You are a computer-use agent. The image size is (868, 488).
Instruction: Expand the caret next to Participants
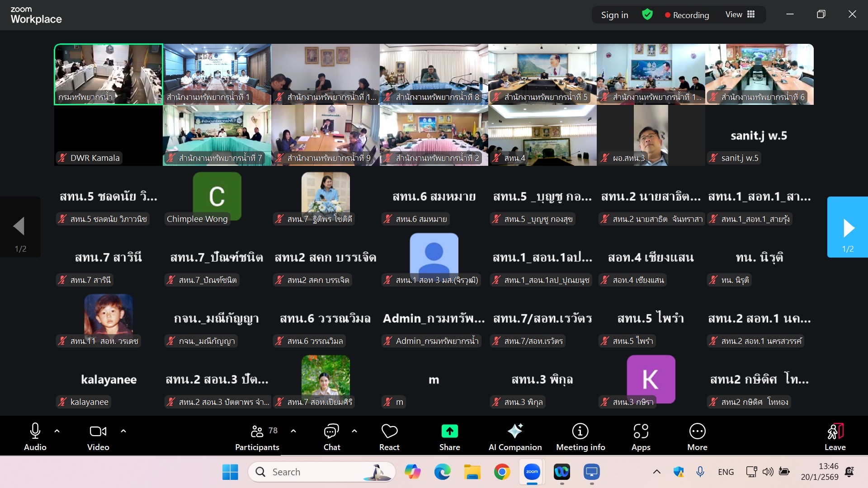tap(293, 431)
